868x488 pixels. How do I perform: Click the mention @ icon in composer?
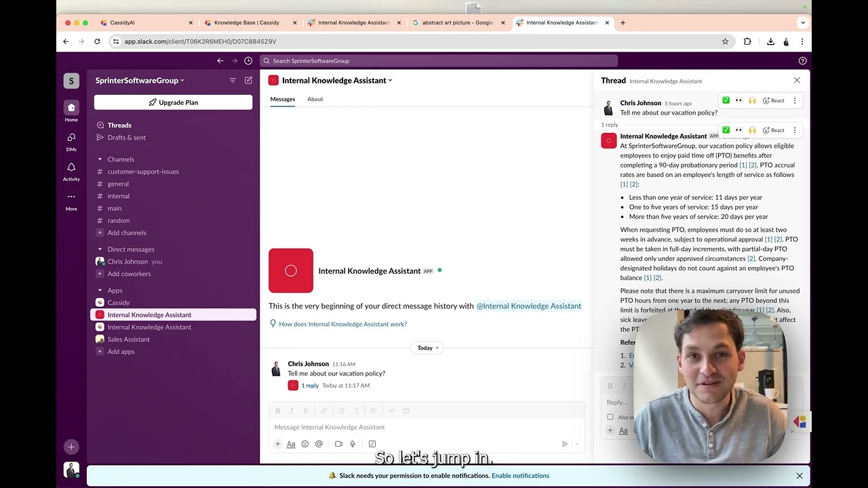[319, 444]
